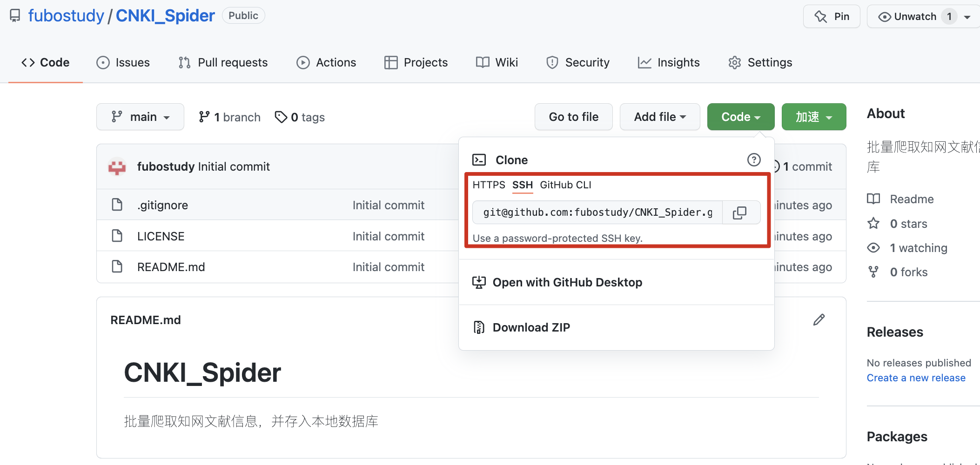
Task: Click Create a new release link
Action: [916, 378]
